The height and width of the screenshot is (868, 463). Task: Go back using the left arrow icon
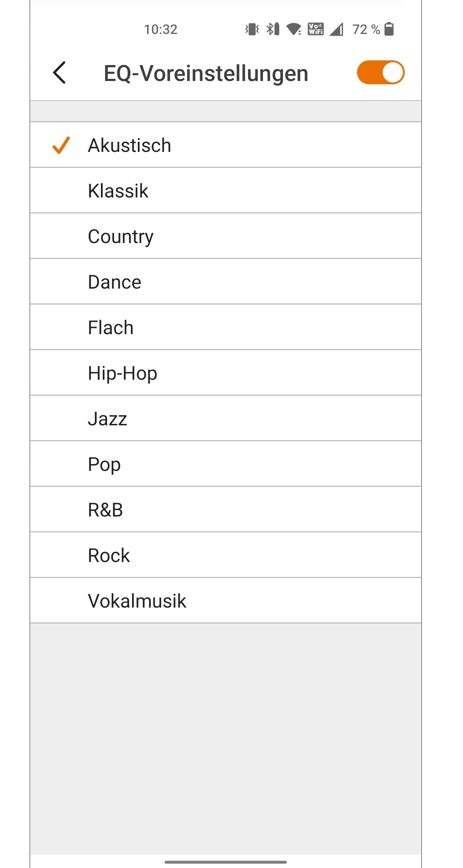(59, 72)
